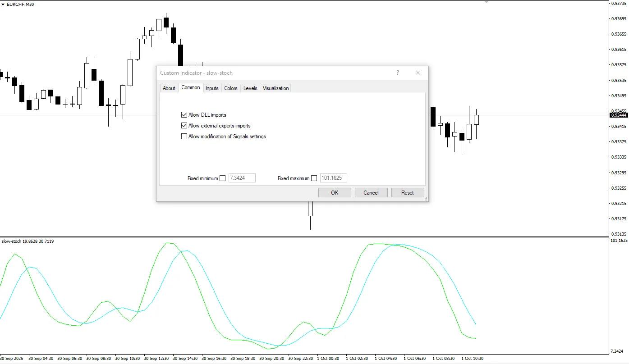The height and width of the screenshot is (364, 629).
Task: Click the grey chart shift triangle marker
Action: [487, 2]
